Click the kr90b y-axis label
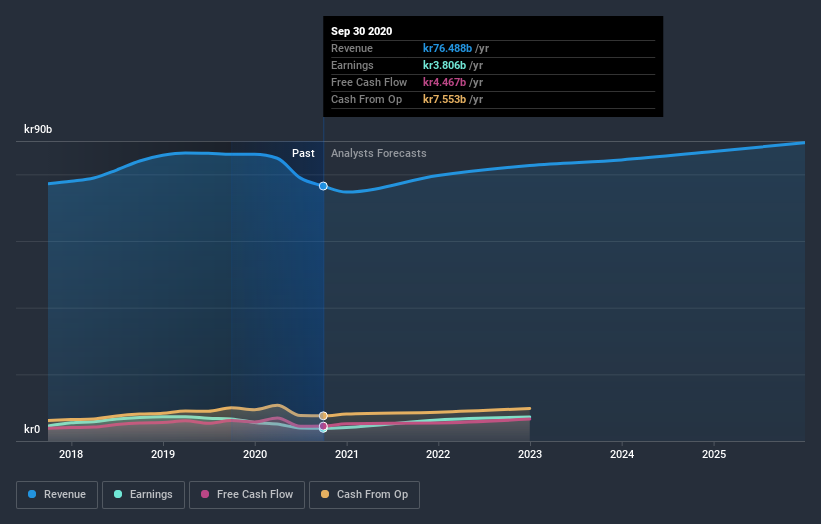Image resolution: width=821 pixels, height=524 pixels. point(38,129)
